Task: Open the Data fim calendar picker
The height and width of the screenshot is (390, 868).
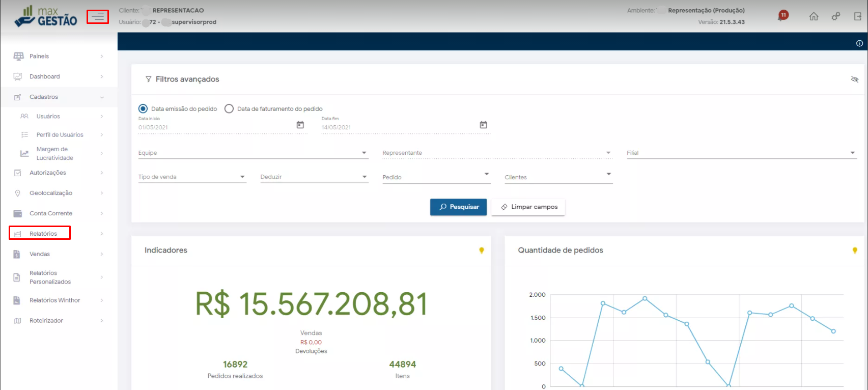Action: (483, 125)
